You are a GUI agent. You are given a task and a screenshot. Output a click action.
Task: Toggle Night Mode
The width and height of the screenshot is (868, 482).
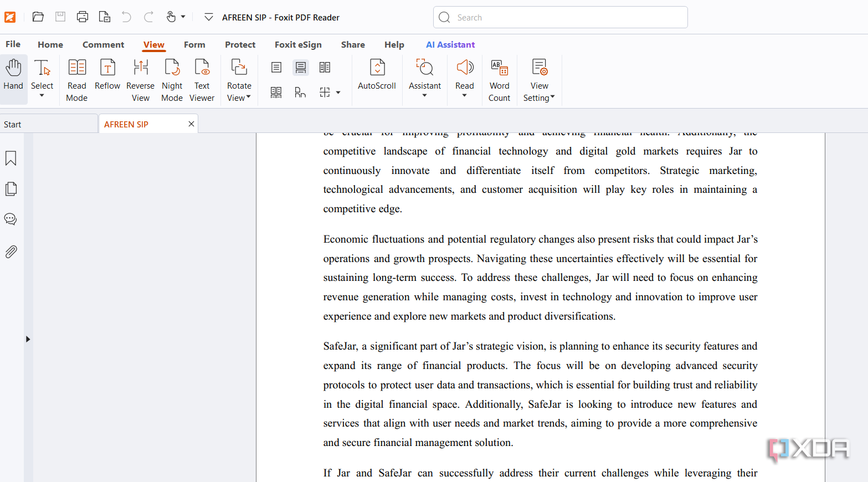click(172, 80)
